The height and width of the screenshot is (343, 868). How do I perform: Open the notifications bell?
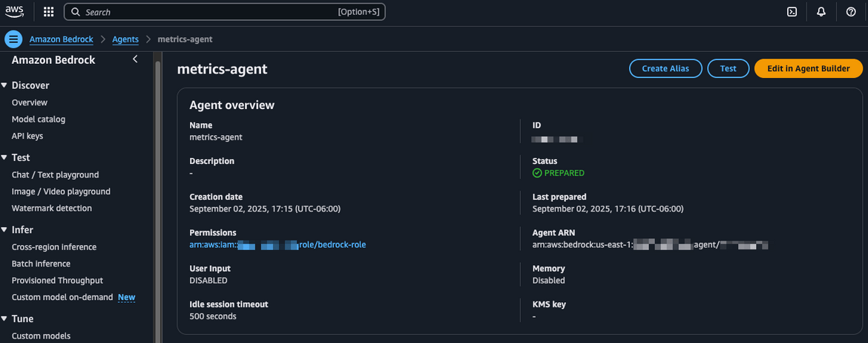tap(821, 12)
